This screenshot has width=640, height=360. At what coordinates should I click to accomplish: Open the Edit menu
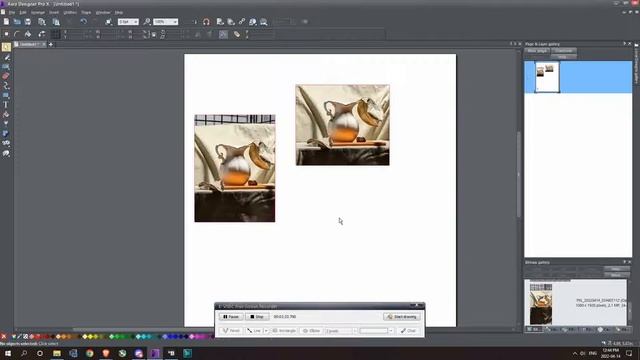(x=23, y=13)
